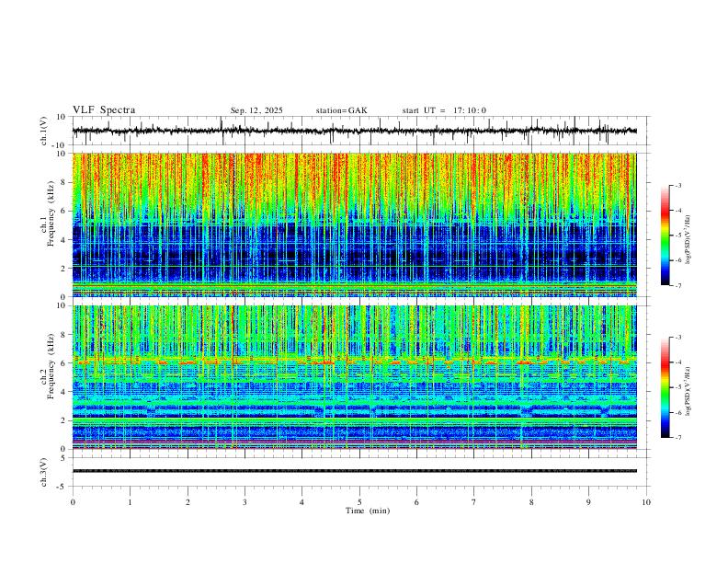Click time axis tick label "0"
The image size is (728, 563).
73,502
